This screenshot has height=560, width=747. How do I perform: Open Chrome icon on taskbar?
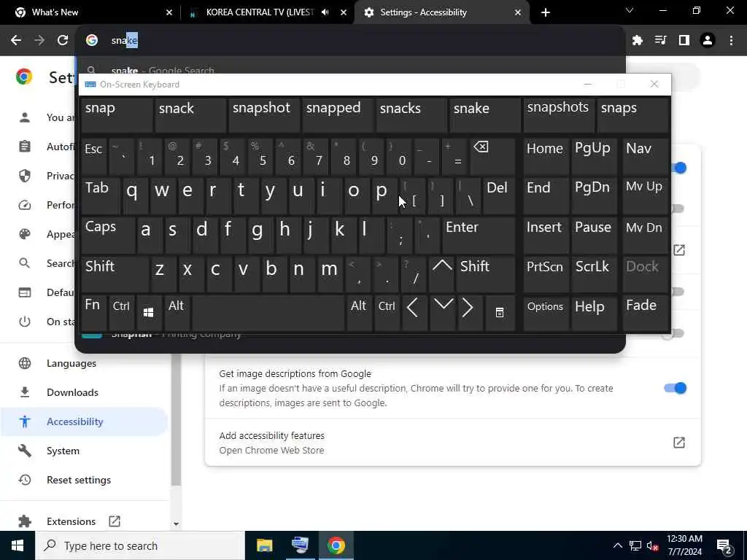pos(336,545)
